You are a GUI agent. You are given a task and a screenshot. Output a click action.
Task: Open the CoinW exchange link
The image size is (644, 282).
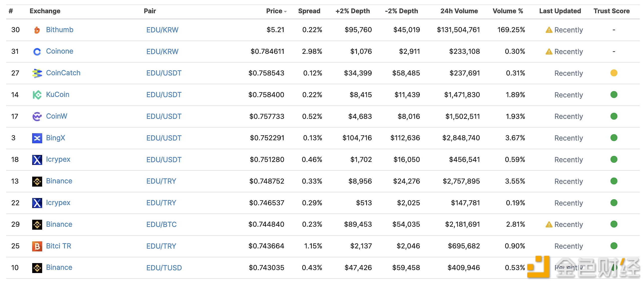pos(57,116)
